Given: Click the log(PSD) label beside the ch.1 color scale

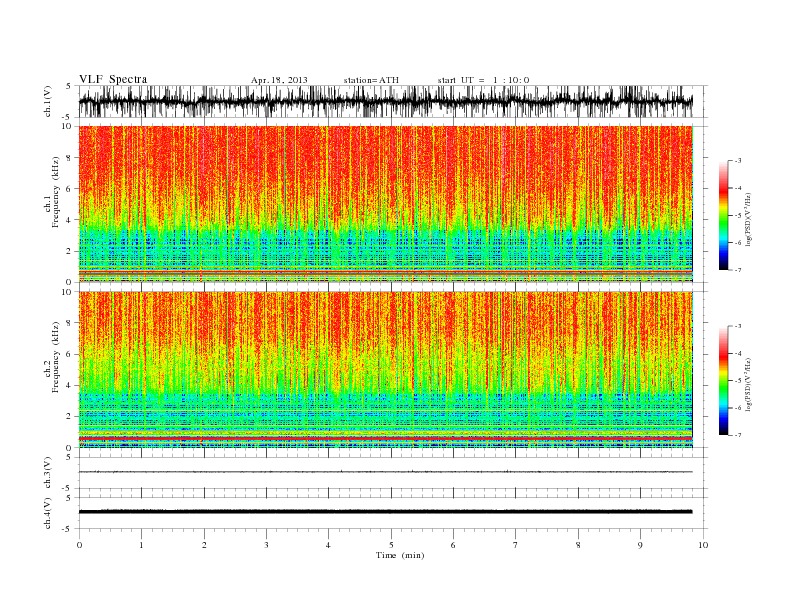Looking at the screenshot, I should [x=750, y=218].
